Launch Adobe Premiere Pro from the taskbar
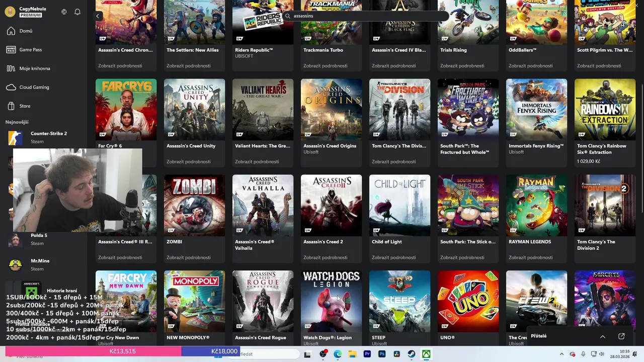This screenshot has width=644, height=362. pyautogui.click(x=367, y=354)
